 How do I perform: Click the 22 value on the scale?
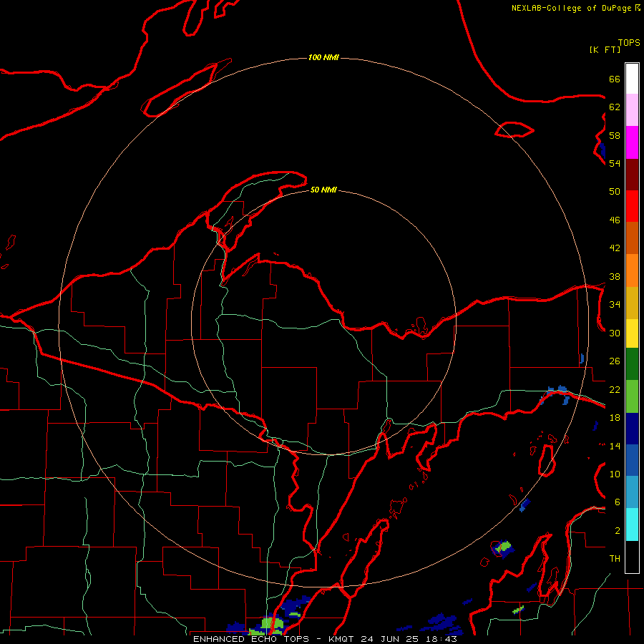coord(615,390)
